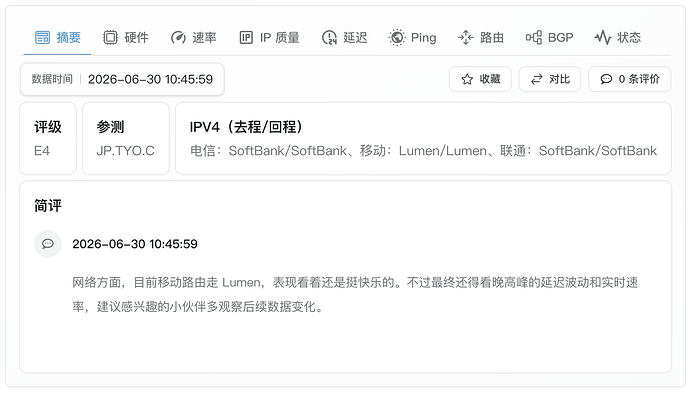Open the 状态 tab
The image size is (690, 393).
[618, 37]
